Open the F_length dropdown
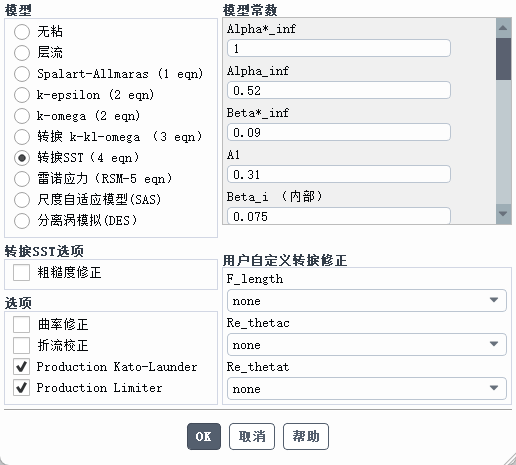516x465 pixels. pyautogui.click(x=367, y=301)
